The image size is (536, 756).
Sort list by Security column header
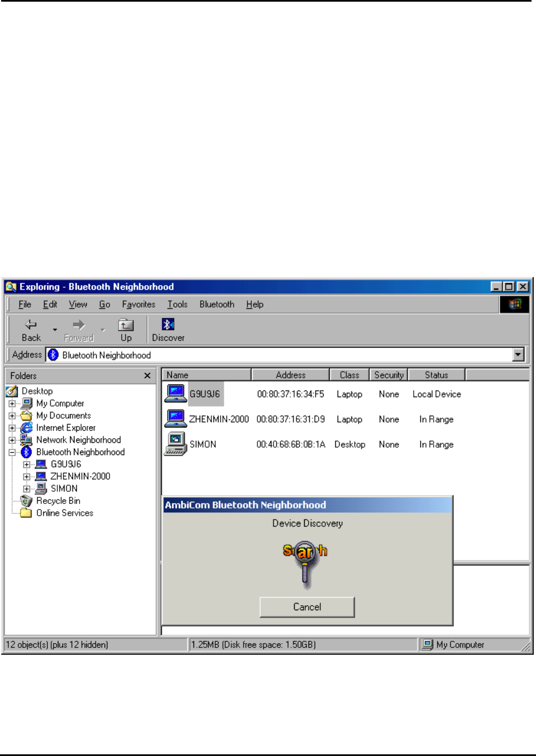click(x=389, y=375)
